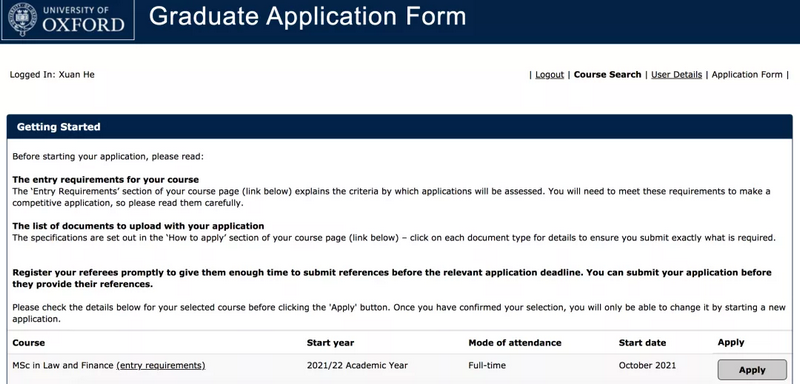Screen dimensions: 800x384
Task: Select the Getting Started panel header
Action: click(399, 127)
